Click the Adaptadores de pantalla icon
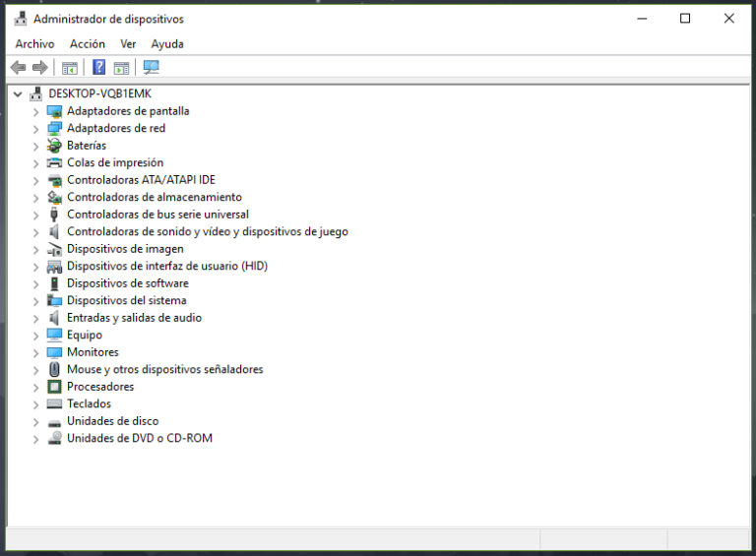The width and height of the screenshot is (756, 556). tap(54, 111)
